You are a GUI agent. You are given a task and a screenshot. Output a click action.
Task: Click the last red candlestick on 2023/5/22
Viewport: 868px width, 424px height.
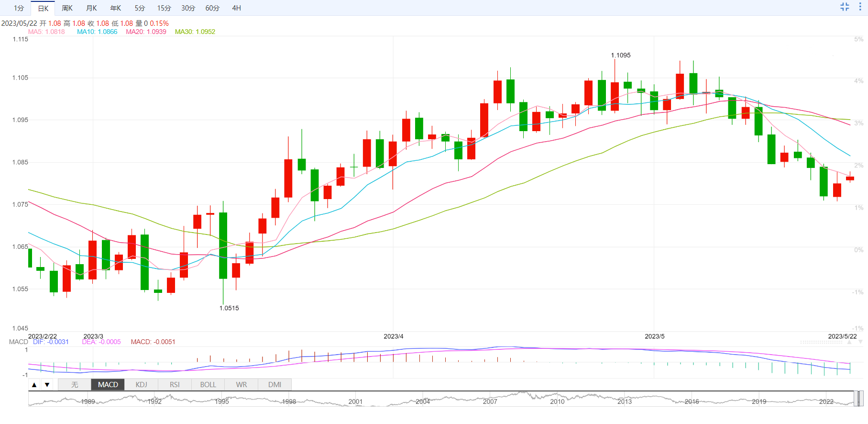pos(850,178)
